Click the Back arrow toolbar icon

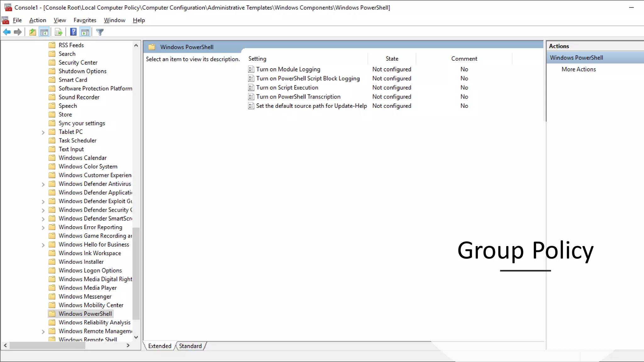(x=7, y=32)
